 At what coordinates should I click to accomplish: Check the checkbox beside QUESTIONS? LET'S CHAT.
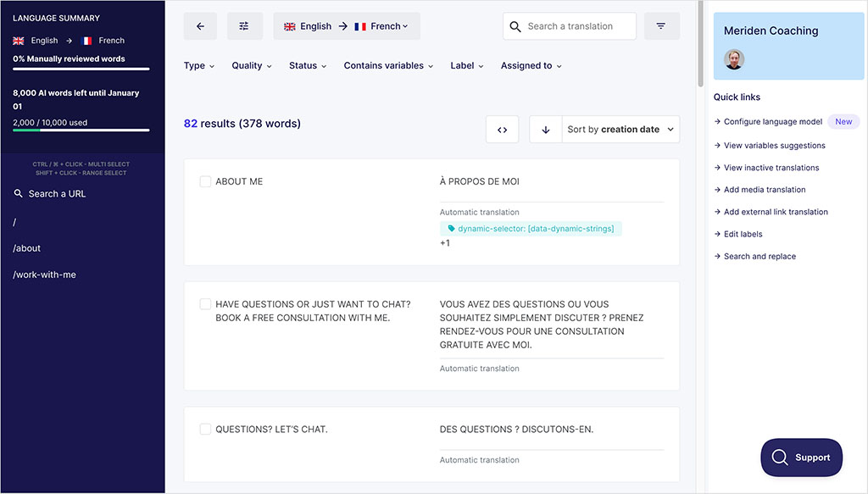(x=204, y=429)
